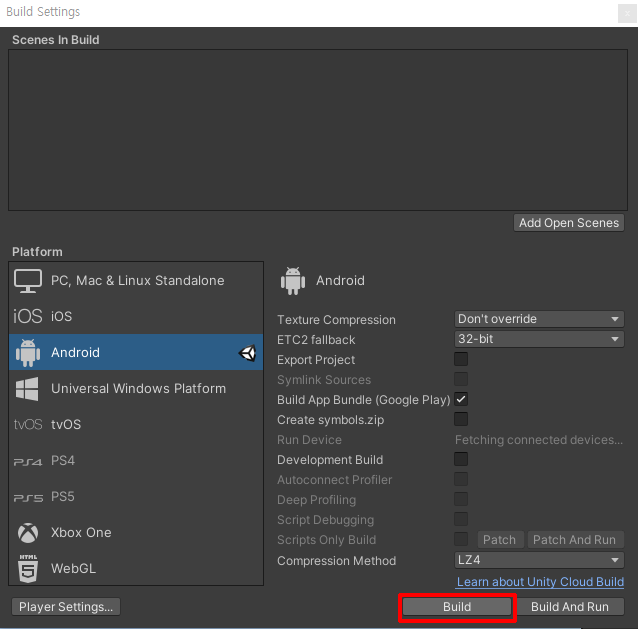Select Universal Windows Platform

click(136, 388)
